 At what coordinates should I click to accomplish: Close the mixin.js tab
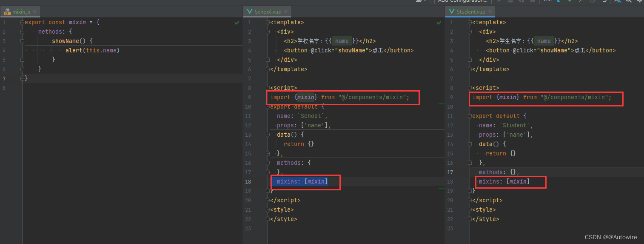point(35,12)
